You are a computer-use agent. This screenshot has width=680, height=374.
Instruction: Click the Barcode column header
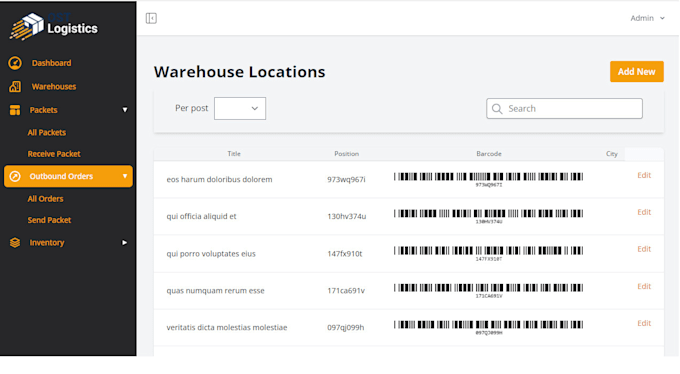[x=489, y=154]
